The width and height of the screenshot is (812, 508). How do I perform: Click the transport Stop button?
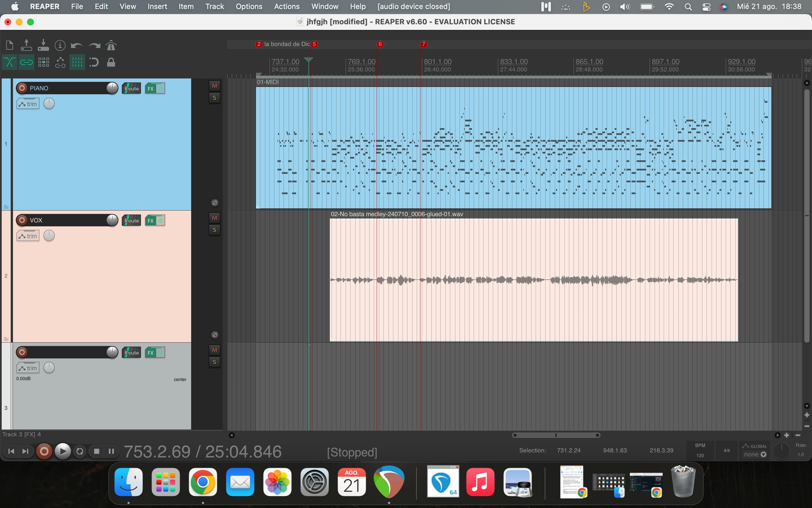[97, 451]
